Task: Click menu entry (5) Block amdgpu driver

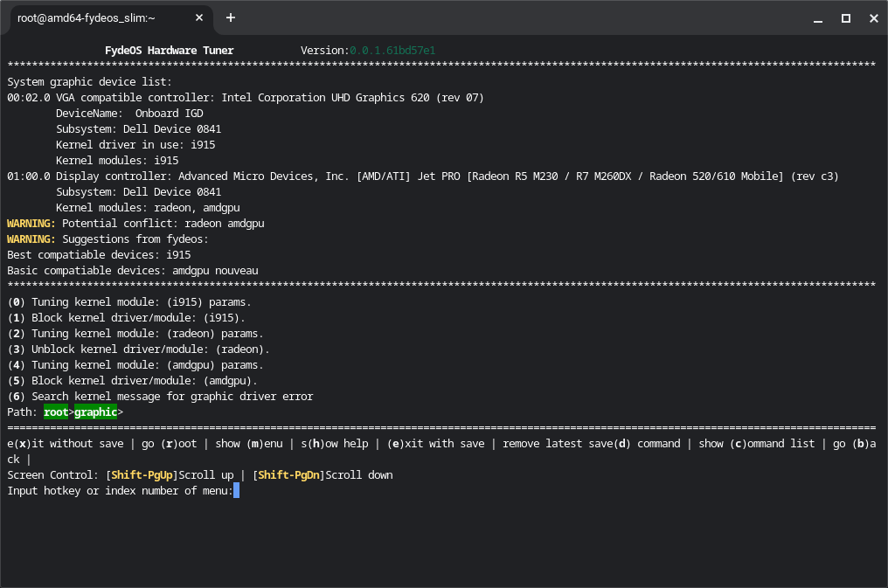Action: 133,381
